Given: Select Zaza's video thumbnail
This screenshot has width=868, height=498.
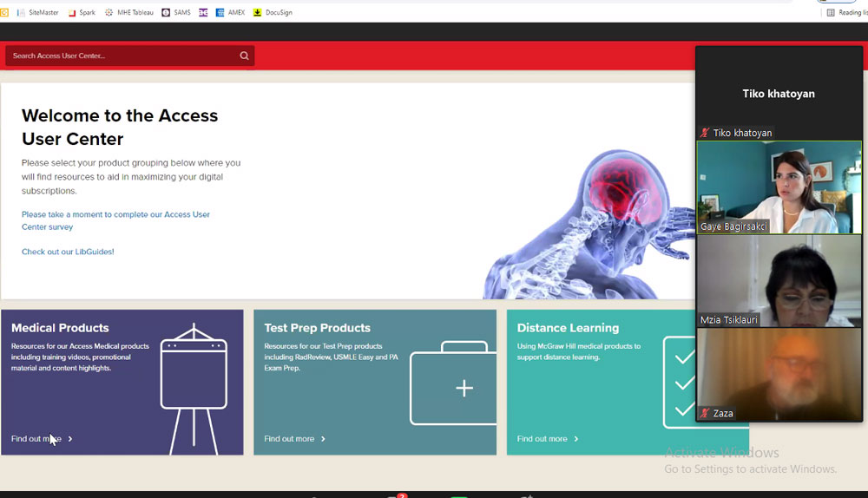Looking at the screenshot, I should pos(779,374).
